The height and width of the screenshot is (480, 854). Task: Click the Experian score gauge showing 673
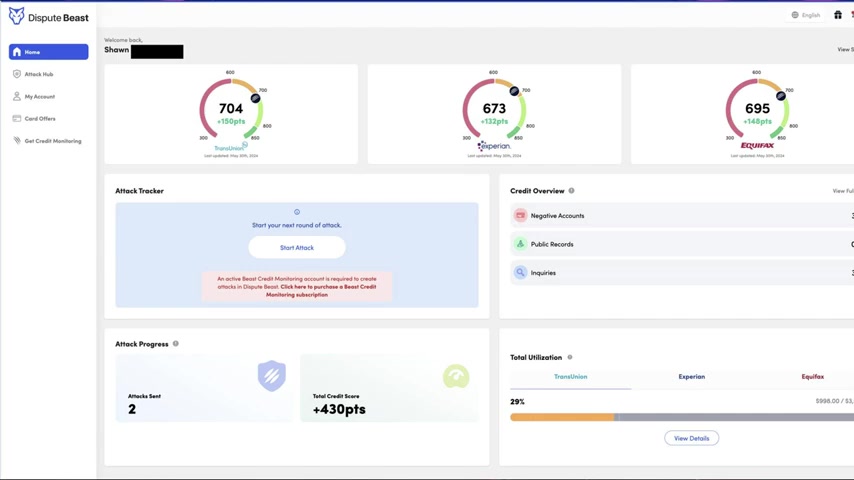[494, 109]
